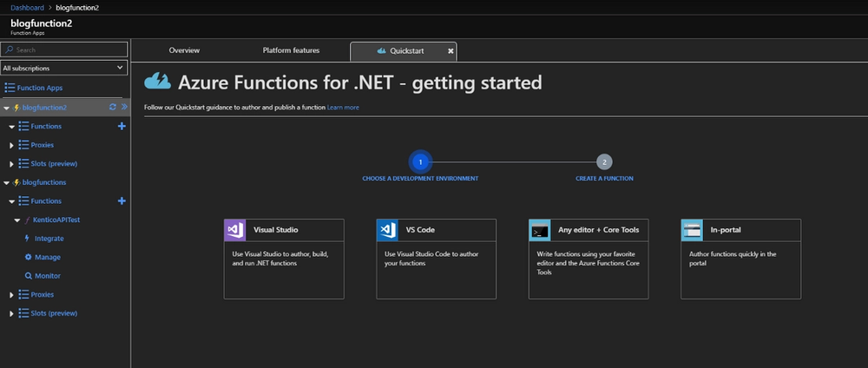
Task: Open Manage gear for KenticoAPITest
Action: [29, 257]
